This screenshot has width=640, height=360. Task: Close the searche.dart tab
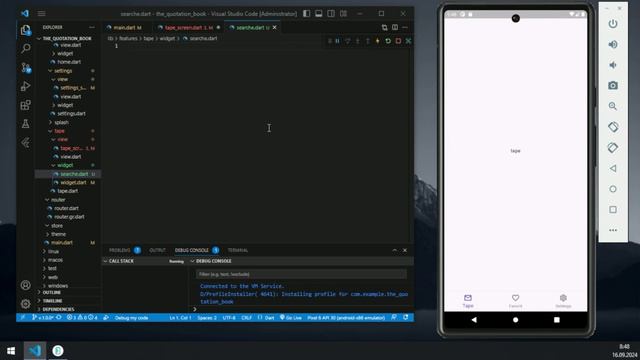tap(275, 27)
